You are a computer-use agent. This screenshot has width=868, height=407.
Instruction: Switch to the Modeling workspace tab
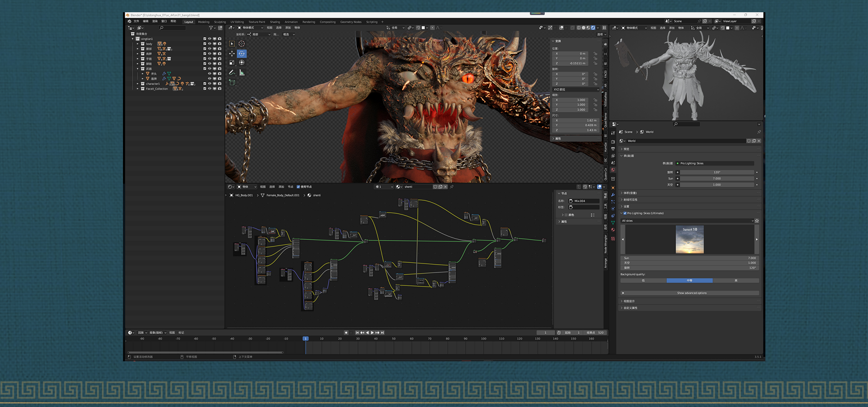[203, 22]
